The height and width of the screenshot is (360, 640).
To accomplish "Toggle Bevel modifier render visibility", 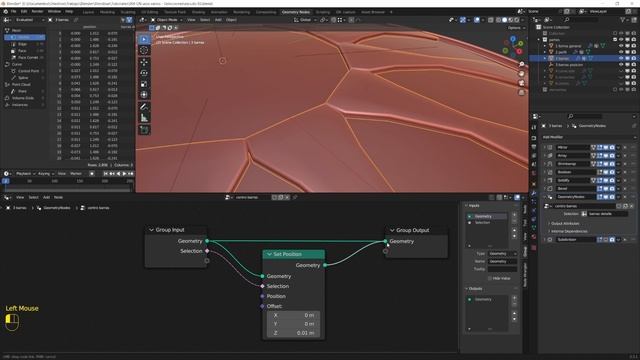I will tap(612, 189).
